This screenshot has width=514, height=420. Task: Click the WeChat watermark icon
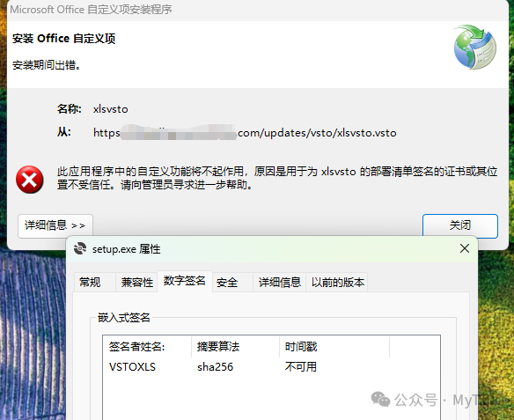(380, 400)
